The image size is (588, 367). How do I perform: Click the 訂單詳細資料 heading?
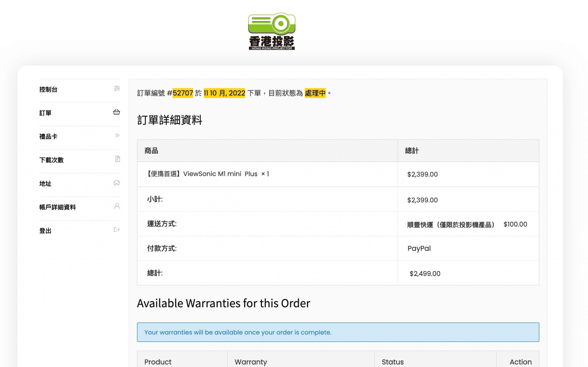[x=170, y=120]
